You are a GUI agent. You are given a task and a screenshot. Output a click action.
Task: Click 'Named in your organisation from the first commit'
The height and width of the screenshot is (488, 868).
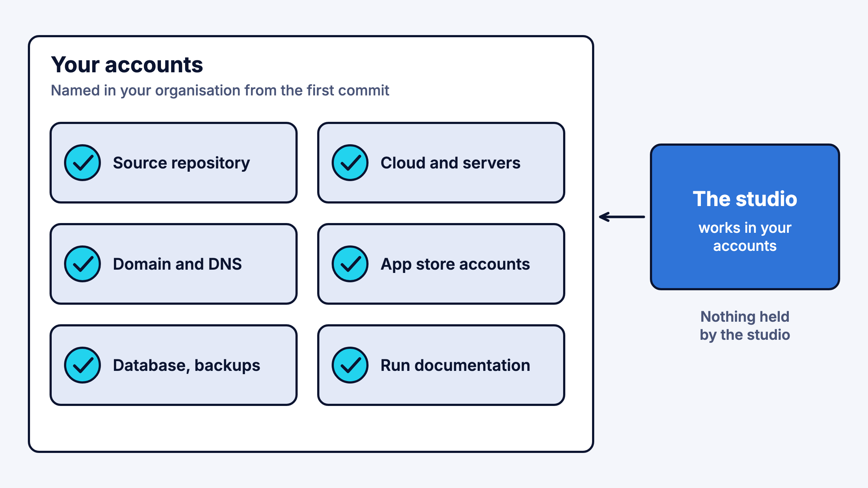point(220,90)
